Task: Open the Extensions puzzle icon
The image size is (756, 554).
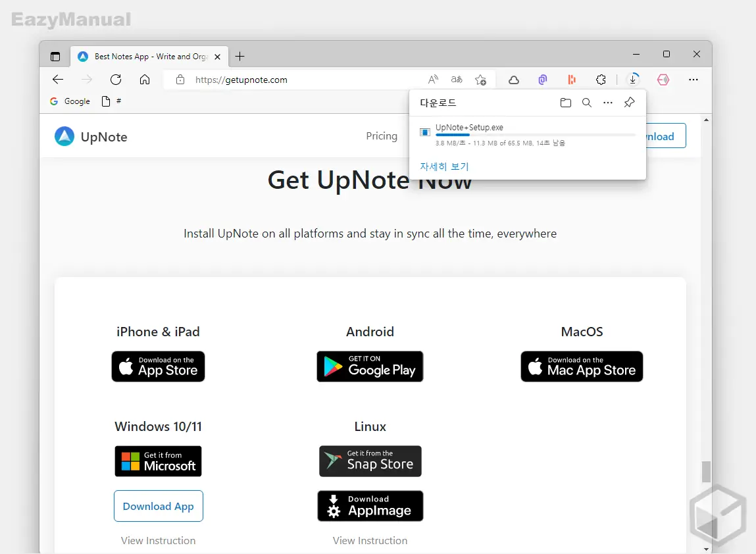Action: (601, 80)
